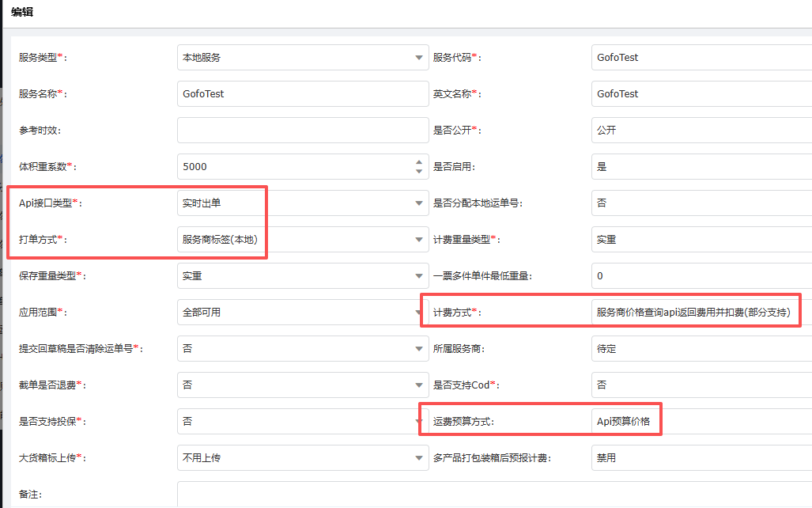Open the 运费预算方式 field showing Api预算价格
Image resolution: width=812 pixels, height=508 pixels.
pos(624,422)
